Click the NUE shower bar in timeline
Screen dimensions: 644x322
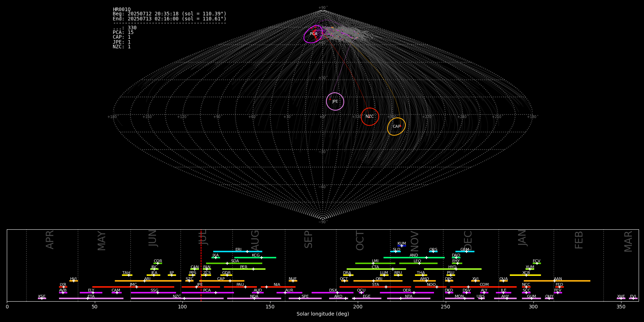(x=293, y=281)
